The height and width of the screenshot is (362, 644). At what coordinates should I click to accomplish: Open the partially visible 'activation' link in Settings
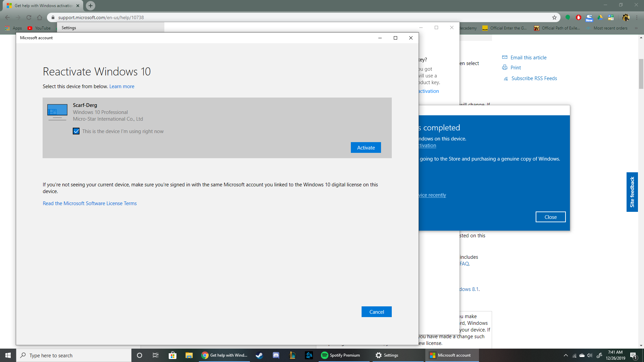(x=429, y=91)
